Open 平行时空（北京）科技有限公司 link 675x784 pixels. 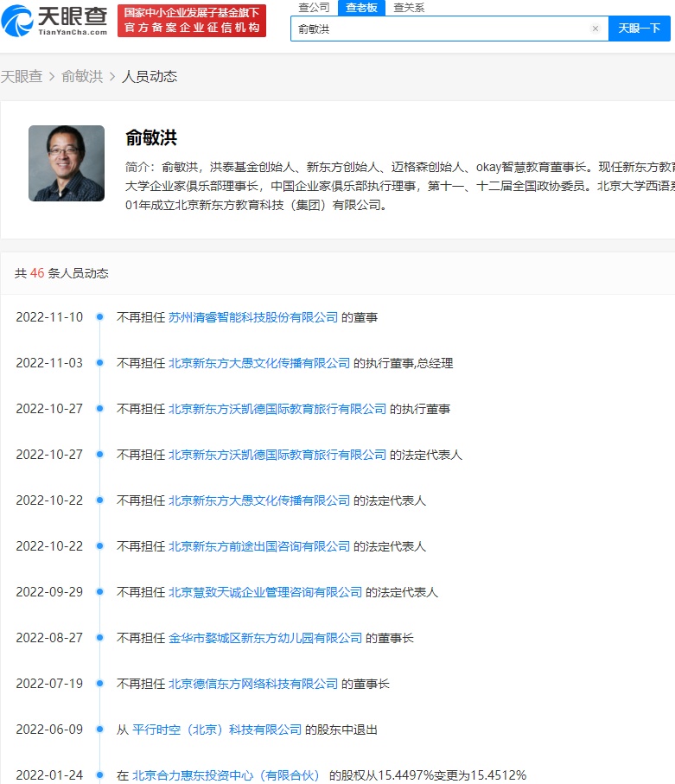coord(217,730)
